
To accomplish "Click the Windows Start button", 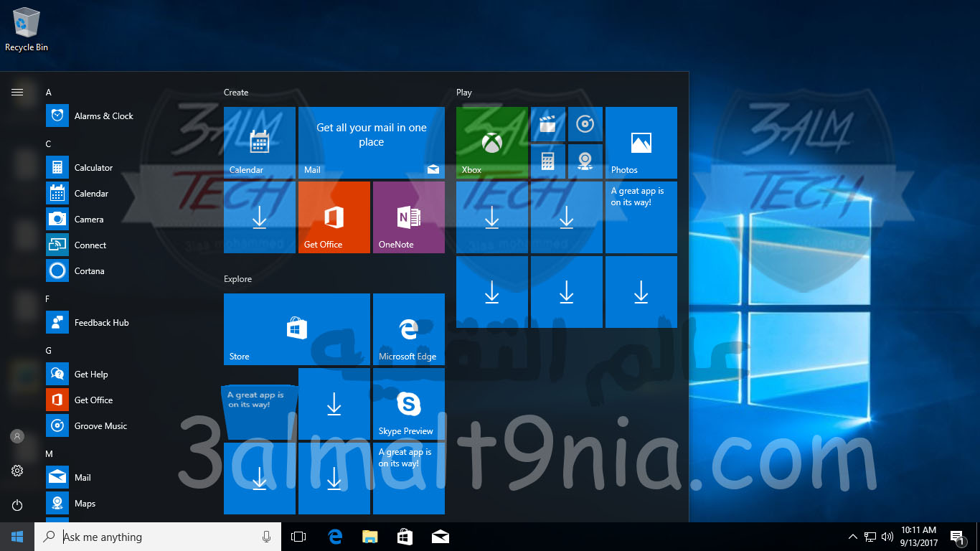I will 17,537.
